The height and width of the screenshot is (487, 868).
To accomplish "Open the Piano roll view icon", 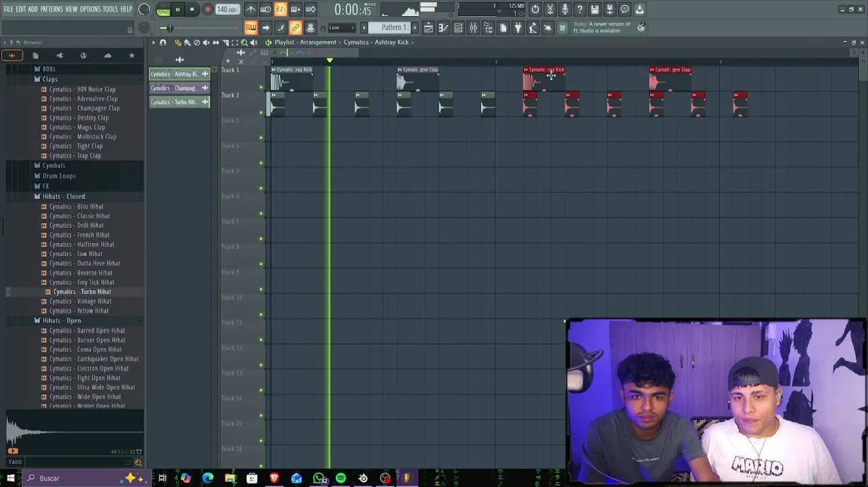I will [x=443, y=28].
